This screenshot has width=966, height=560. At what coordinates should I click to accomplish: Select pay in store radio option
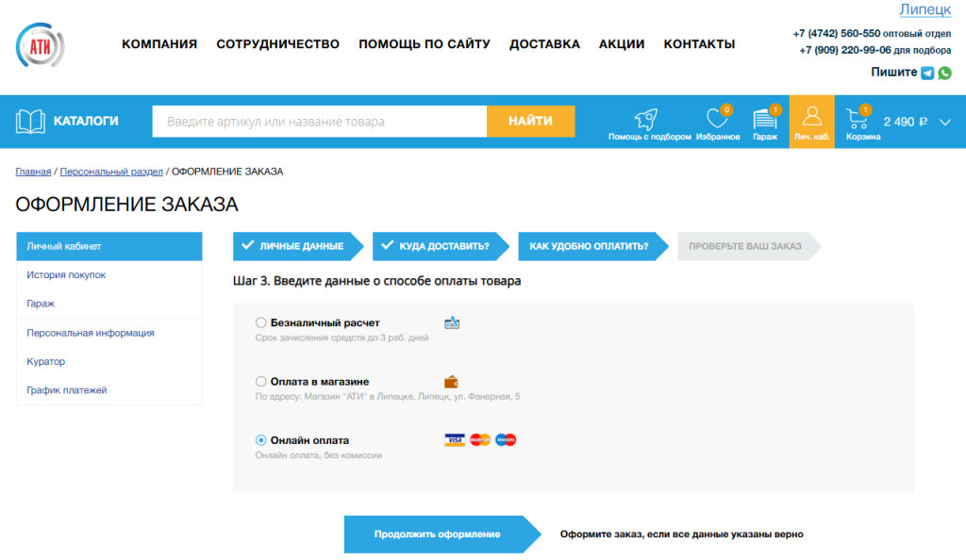pyautogui.click(x=261, y=382)
